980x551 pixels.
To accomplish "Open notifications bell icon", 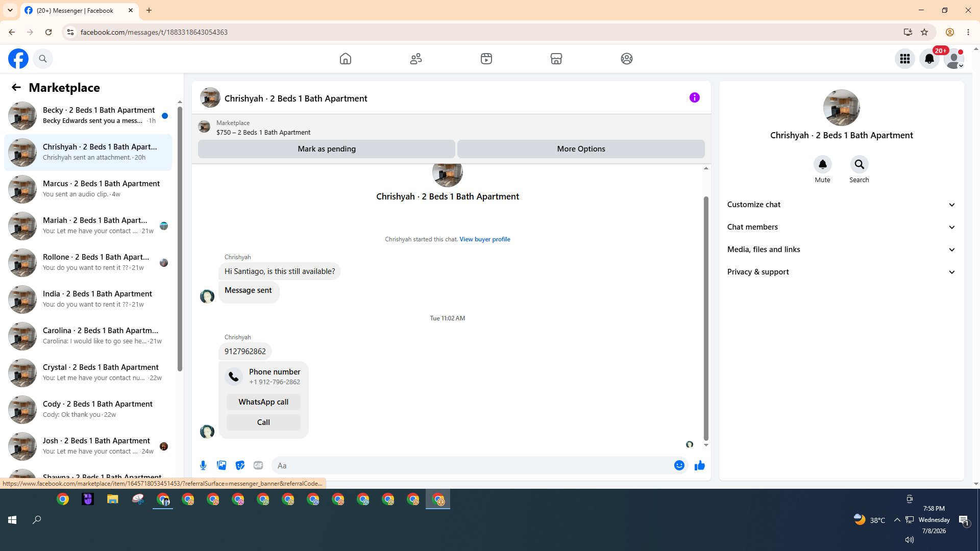I will tap(929, 59).
